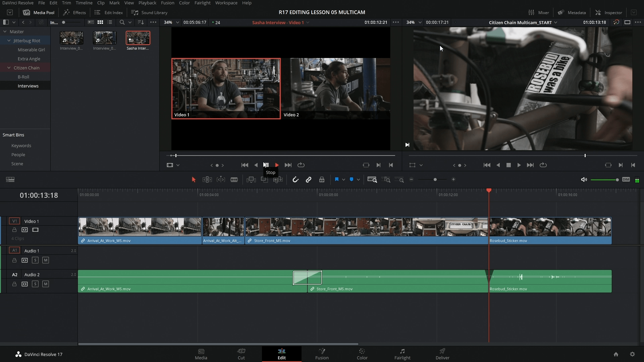The image size is (644, 362).
Task: Toggle the Snapping magnet icon
Action: tap(296, 179)
